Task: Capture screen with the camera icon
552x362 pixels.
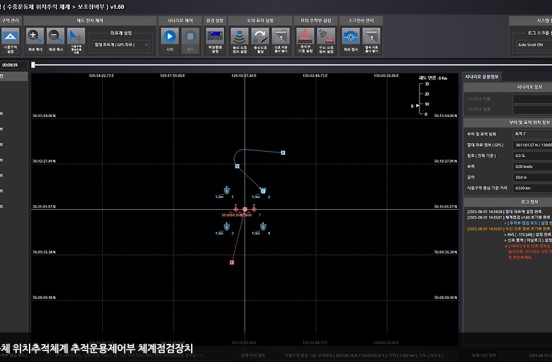Action: tap(351, 36)
